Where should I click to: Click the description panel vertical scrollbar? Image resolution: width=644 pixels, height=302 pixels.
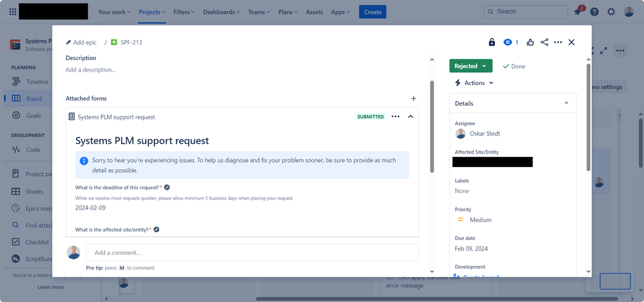tap(432, 126)
